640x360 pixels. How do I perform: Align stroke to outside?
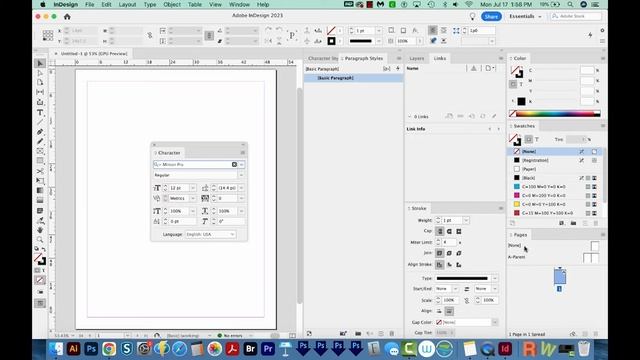(459, 264)
